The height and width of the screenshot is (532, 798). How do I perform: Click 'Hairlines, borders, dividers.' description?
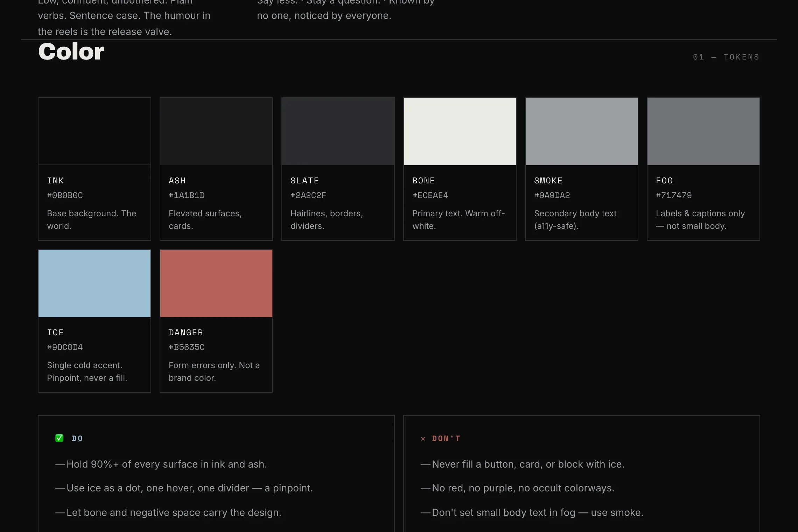327,220
